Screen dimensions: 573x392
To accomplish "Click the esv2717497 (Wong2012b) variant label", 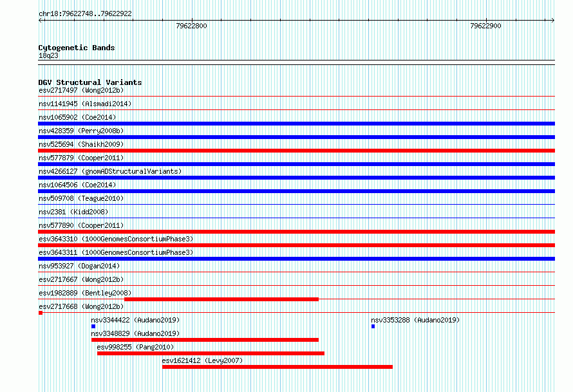I will coord(81,90).
